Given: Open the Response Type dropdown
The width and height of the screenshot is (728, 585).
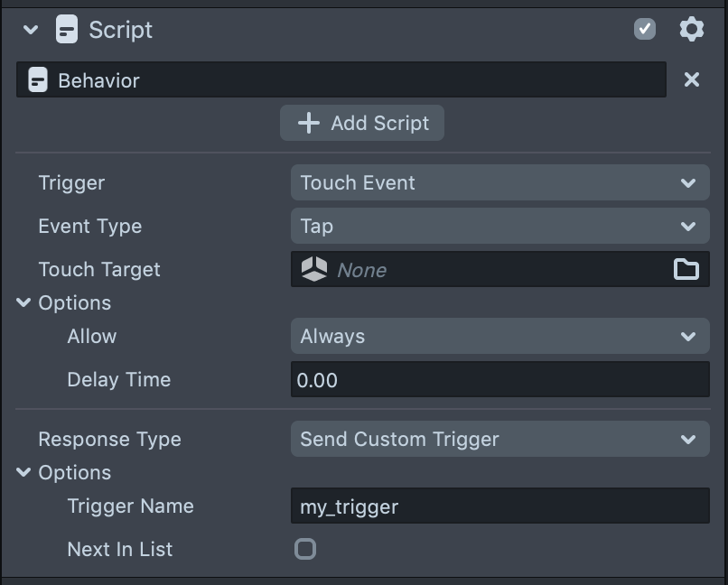Looking at the screenshot, I should [499, 440].
